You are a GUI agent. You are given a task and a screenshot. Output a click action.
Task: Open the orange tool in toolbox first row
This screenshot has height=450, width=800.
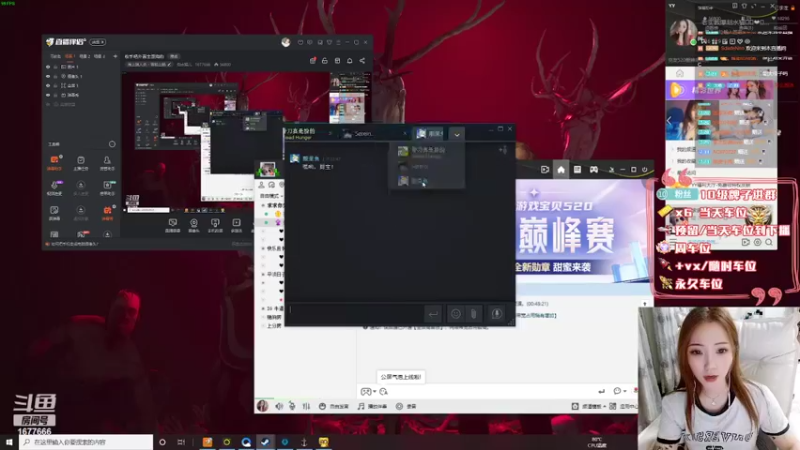(x=54, y=163)
